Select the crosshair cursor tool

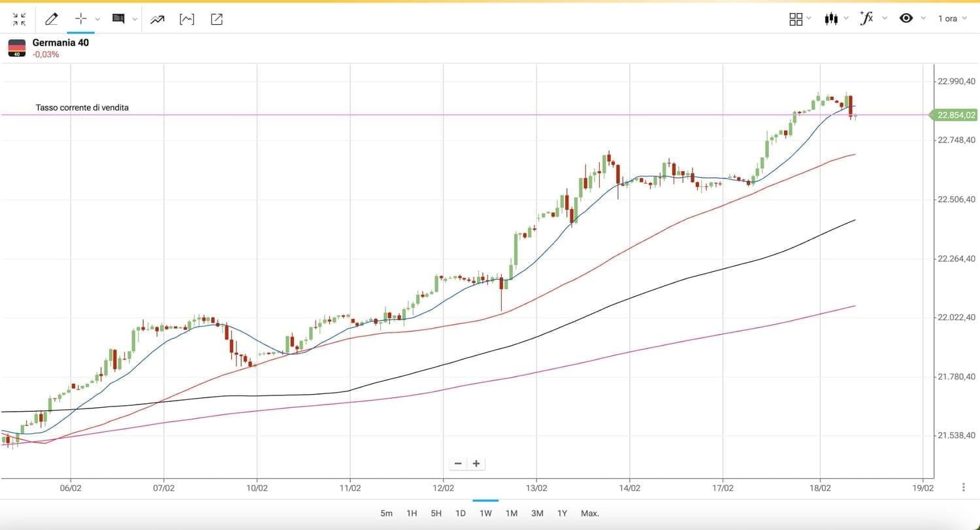pos(81,19)
